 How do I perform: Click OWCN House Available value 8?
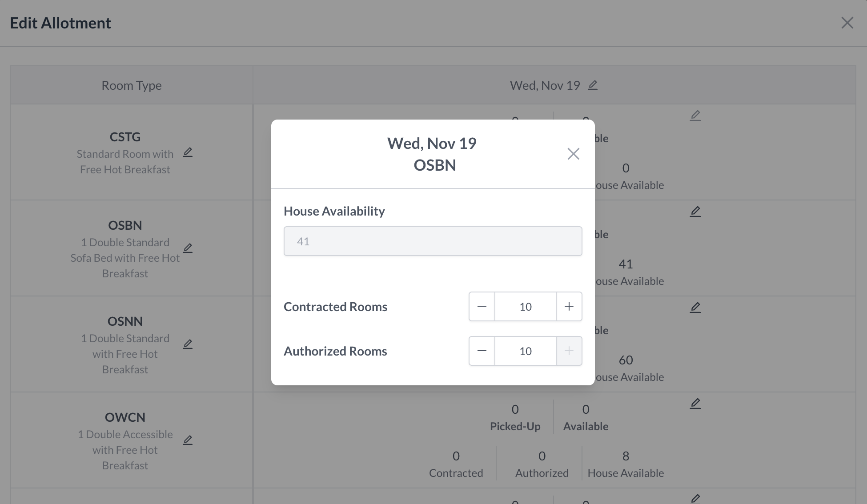click(626, 456)
